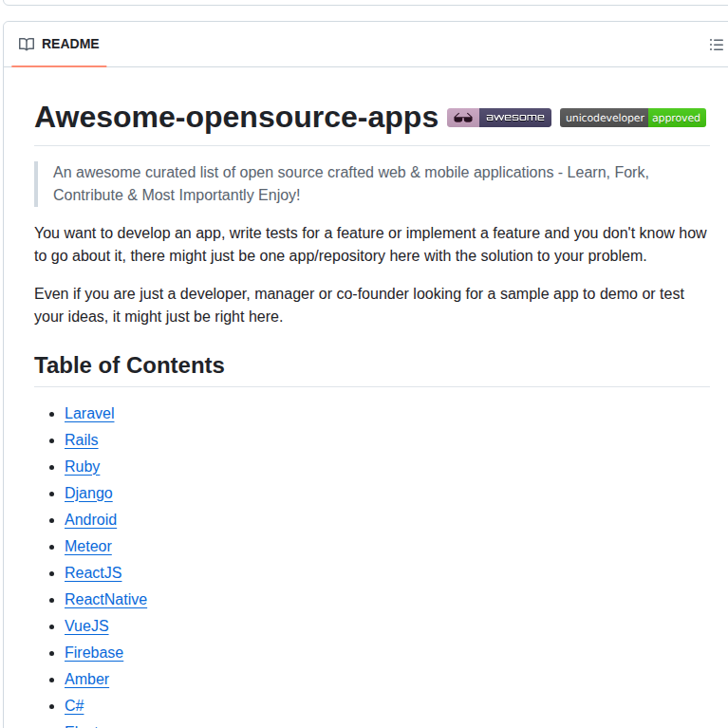Image resolution: width=728 pixels, height=728 pixels.
Task: Select the README tab
Action: click(x=59, y=44)
